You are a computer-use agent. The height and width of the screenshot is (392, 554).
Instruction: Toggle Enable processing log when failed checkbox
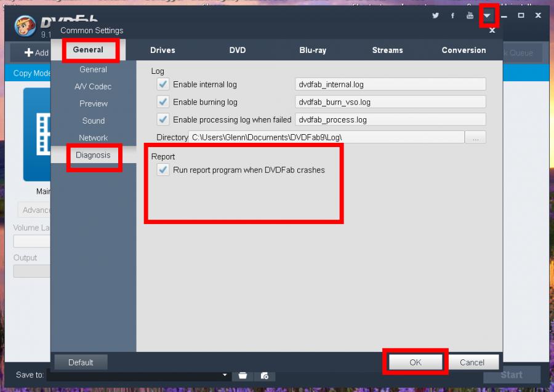coord(163,119)
